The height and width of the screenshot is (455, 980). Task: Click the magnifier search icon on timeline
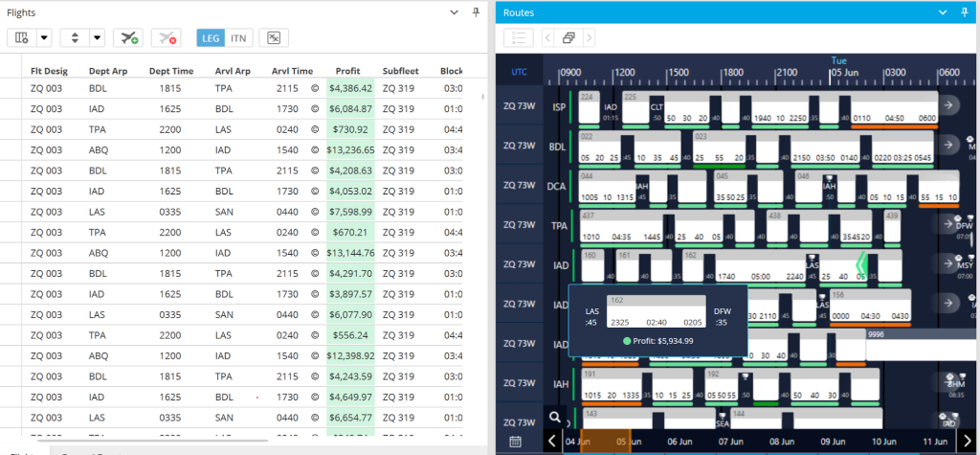click(553, 417)
